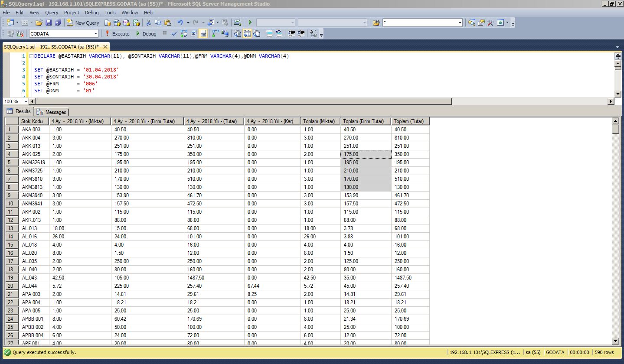This screenshot has width=624, height=364.
Task: Click the Execute button
Action: 117,33
